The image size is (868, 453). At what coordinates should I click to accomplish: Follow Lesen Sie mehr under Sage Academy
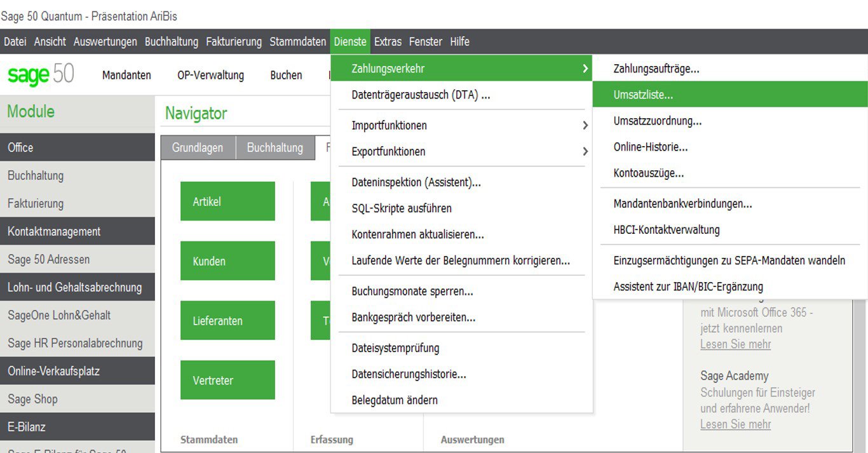735,424
